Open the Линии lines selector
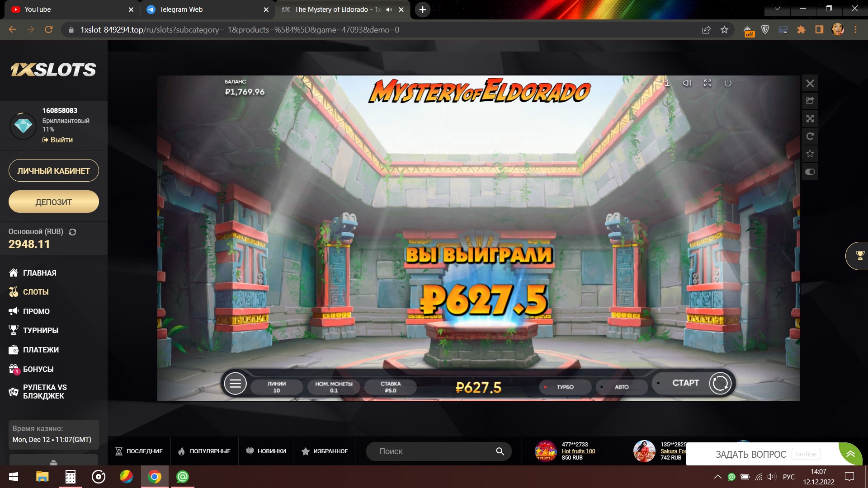 pos(276,387)
